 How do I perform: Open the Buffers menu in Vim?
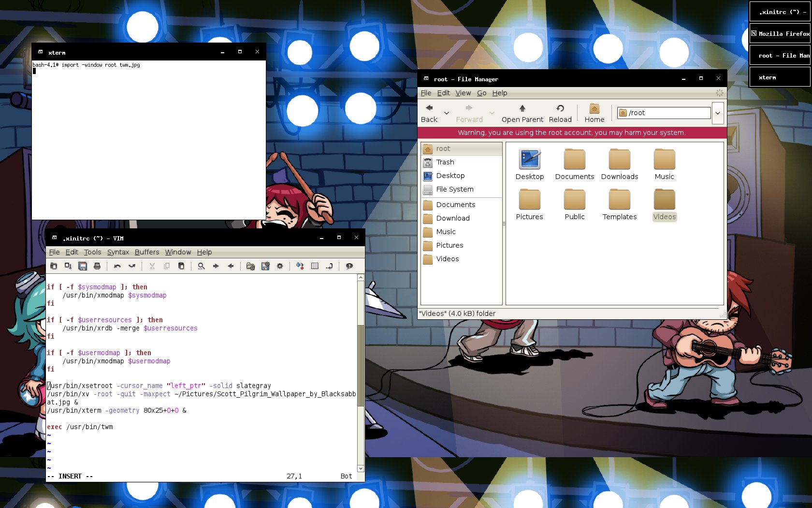point(146,252)
